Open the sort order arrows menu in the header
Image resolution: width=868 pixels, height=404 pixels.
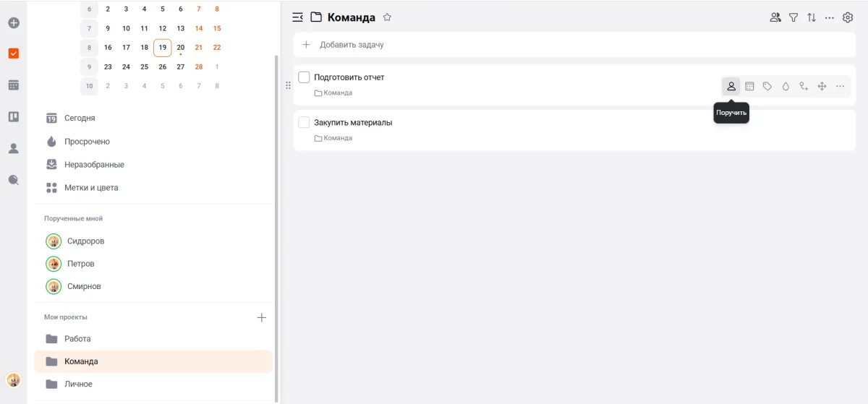pyautogui.click(x=812, y=17)
